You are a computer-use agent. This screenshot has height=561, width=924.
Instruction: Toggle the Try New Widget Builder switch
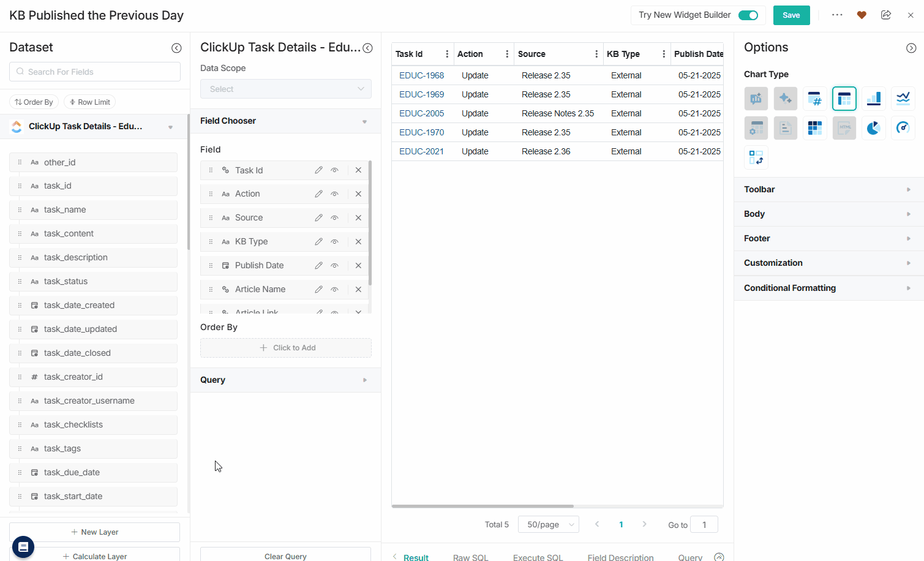click(x=748, y=15)
